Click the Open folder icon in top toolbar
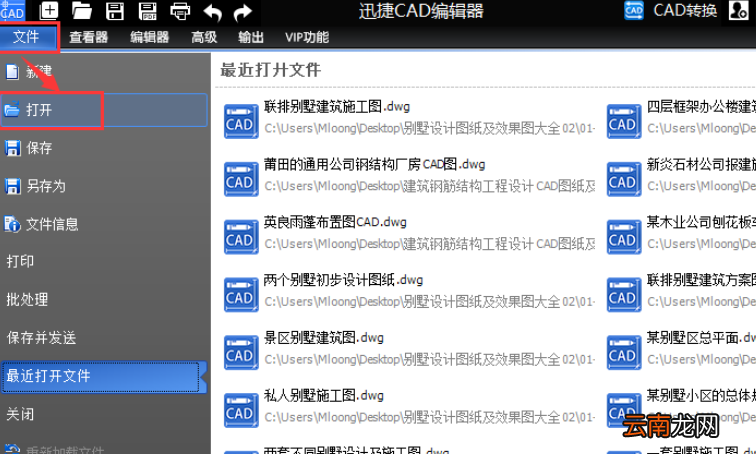 pyautogui.click(x=81, y=10)
